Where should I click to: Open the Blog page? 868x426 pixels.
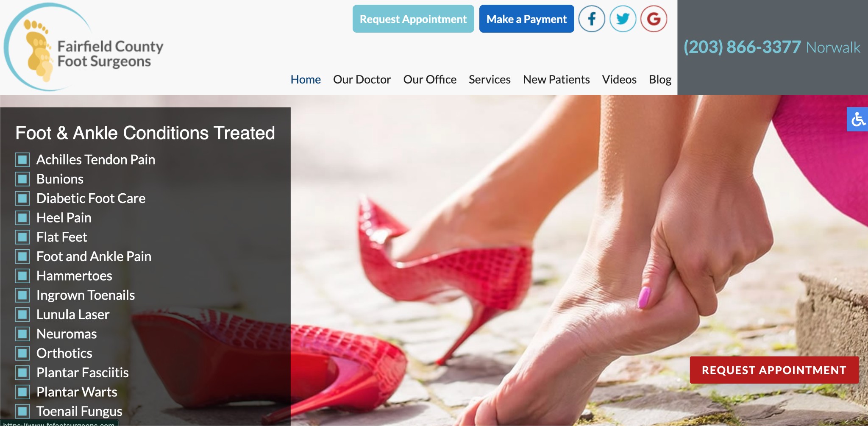[x=660, y=79]
